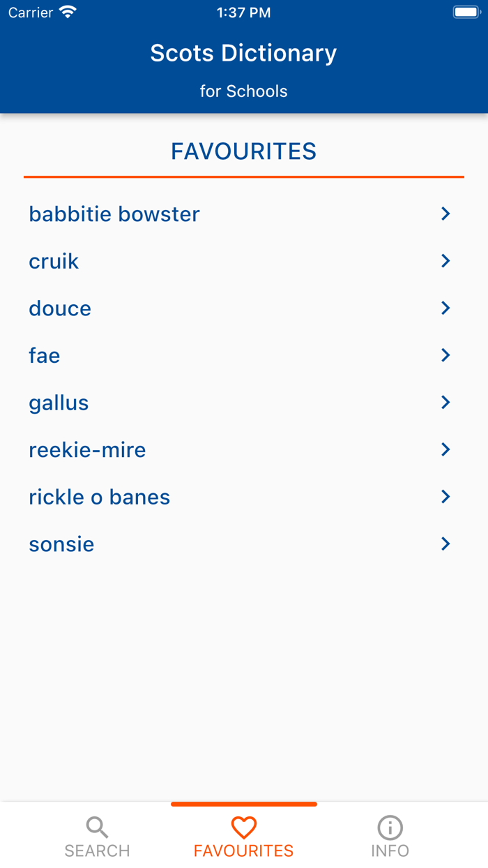Open 'rickle o banes' definition
The width and height of the screenshot is (488, 868).
click(99, 496)
